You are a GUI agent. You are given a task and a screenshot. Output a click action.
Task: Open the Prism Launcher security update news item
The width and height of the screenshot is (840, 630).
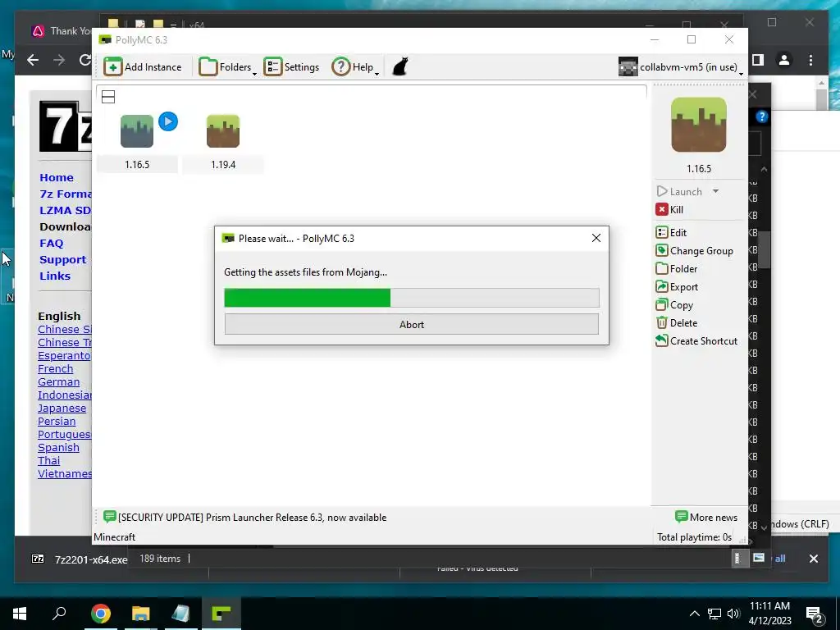click(244, 518)
